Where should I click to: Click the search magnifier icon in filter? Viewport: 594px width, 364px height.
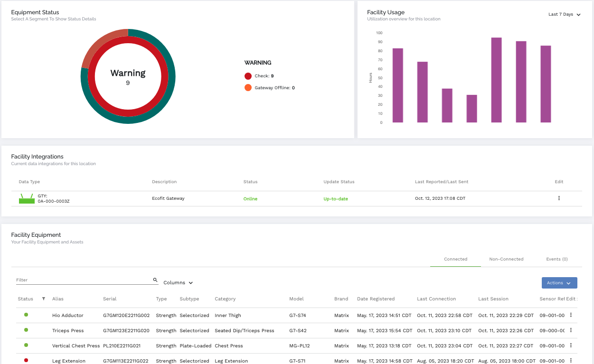155,280
